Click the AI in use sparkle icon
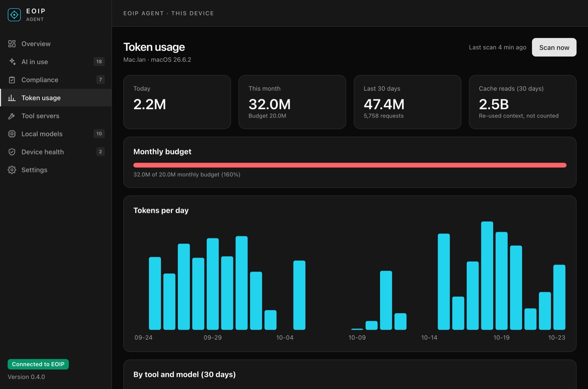588x389 pixels. coord(12,62)
